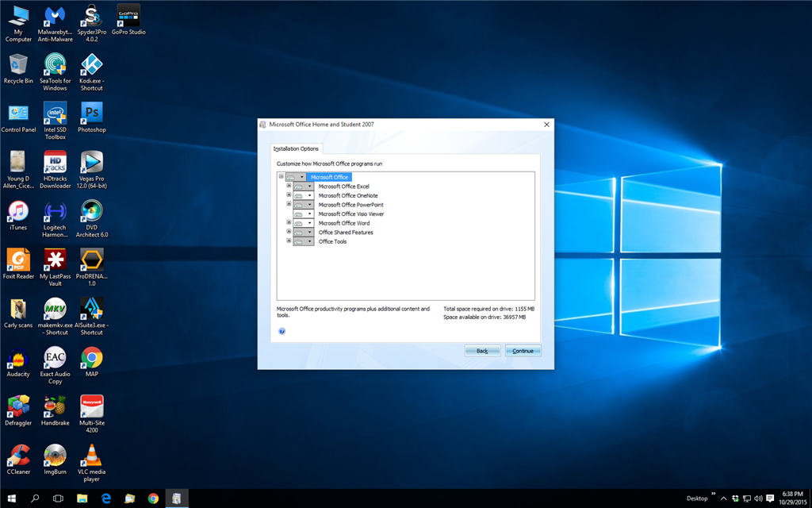Collapse the Microsoft Office root tree node
812x508 pixels.
pos(282,176)
